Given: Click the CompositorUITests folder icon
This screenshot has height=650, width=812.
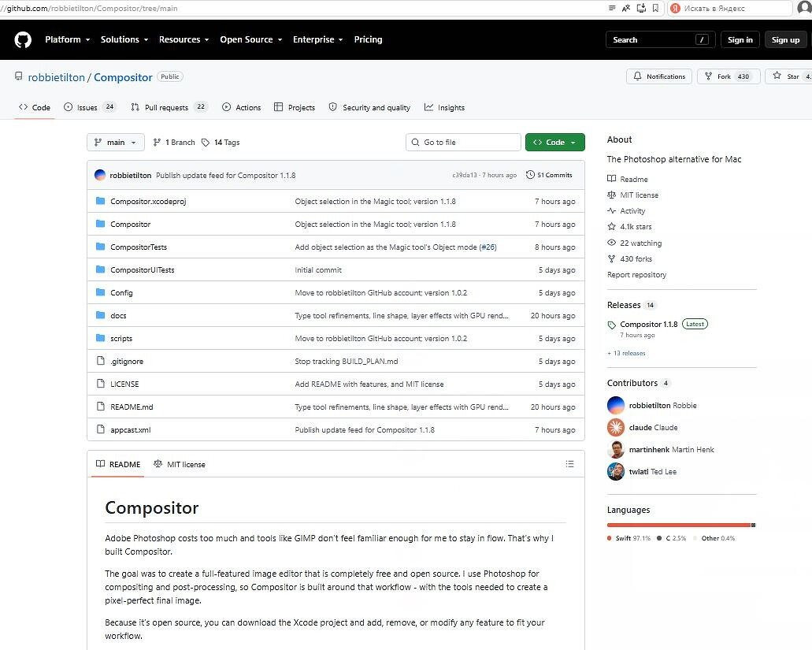Looking at the screenshot, I should click(x=101, y=269).
